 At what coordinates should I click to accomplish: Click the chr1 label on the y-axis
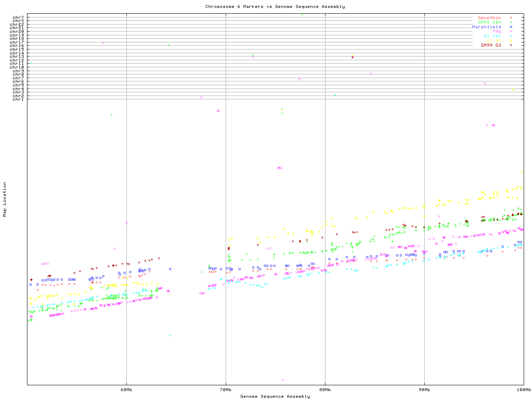18,99
